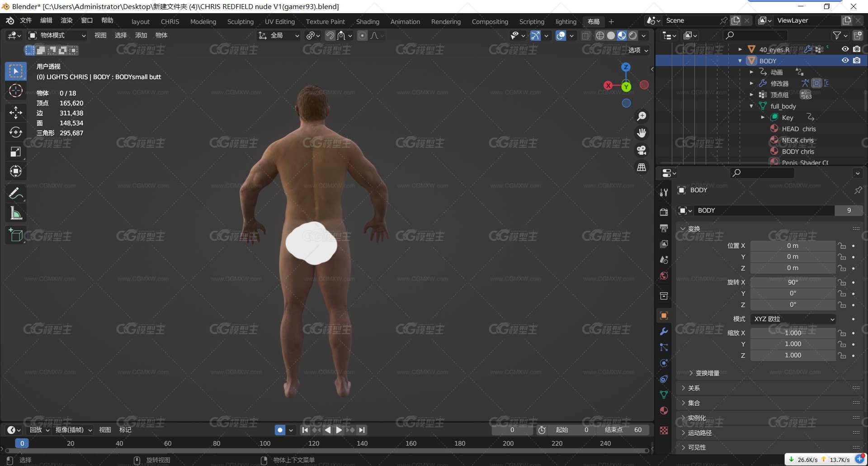The width and height of the screenshot is (868, 466).
Task: Click the current frame 0 timeline marker
Action: tap(22, 443)
